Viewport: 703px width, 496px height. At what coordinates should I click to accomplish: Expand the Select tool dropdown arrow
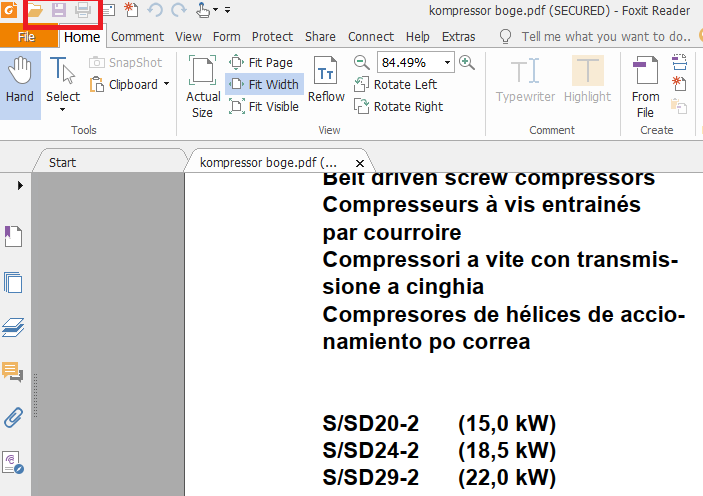pos(63,109)
